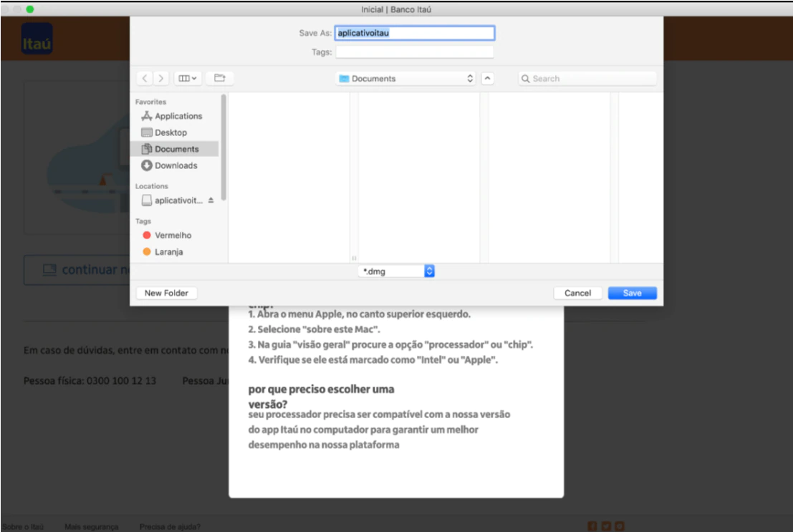Open the *.dmg file format dropdown

(396, 271)
